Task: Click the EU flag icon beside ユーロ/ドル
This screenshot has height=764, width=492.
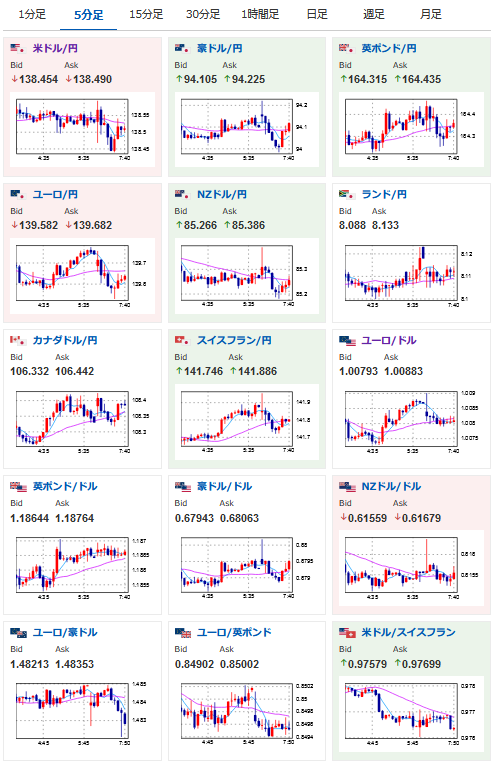Action: (x=347, y=341)
